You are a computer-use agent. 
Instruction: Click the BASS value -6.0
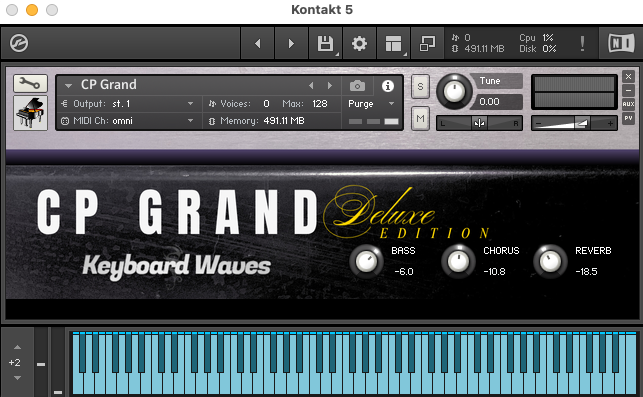404,272
